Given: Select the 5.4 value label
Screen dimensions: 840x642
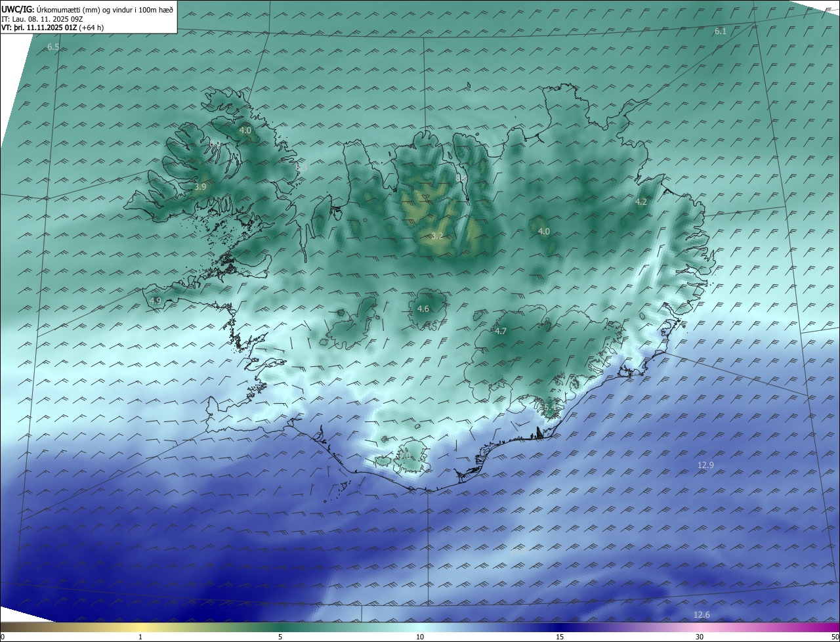Looking at the screenshot, I should tap(550, 408).
